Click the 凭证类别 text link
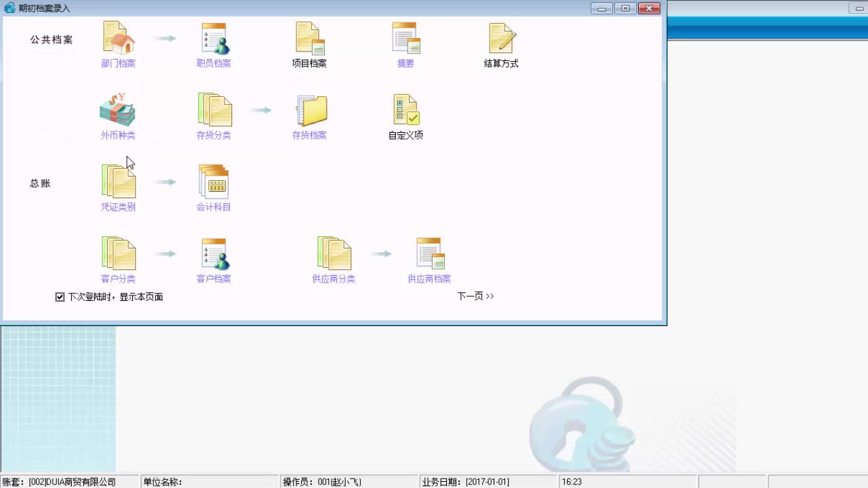 coord(118,207)
